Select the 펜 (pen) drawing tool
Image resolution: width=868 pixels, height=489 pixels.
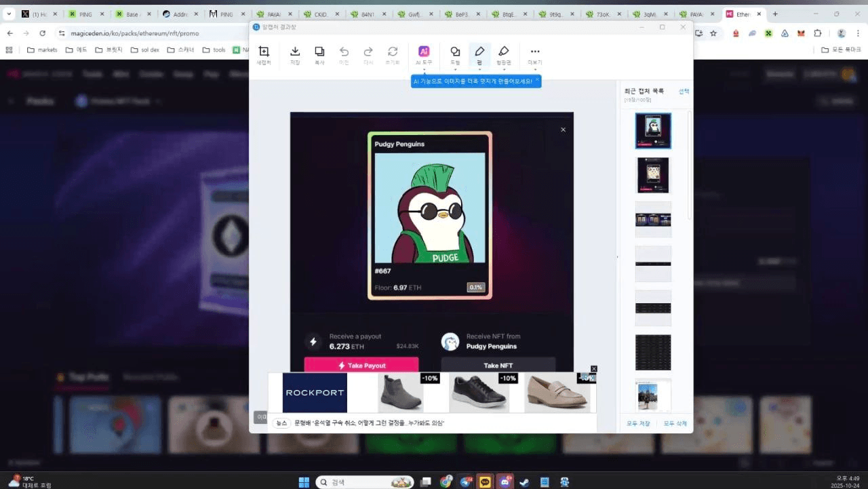479,52
